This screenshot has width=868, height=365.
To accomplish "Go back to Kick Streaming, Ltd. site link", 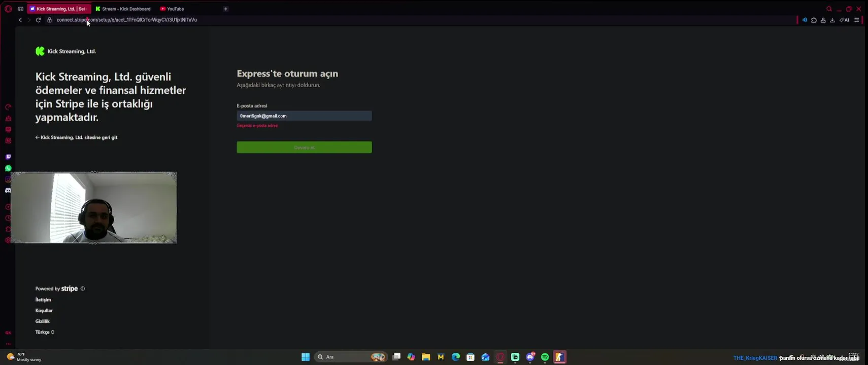I will point(76,137).
